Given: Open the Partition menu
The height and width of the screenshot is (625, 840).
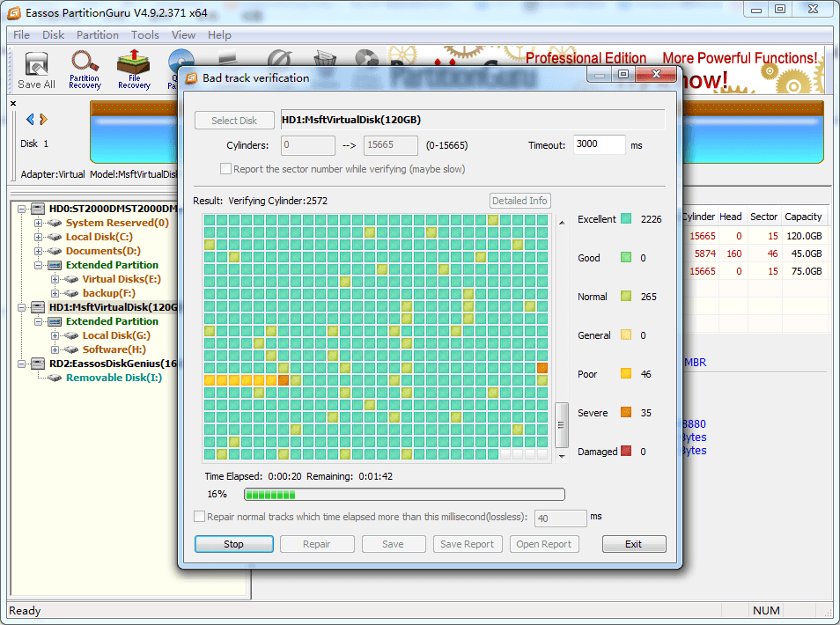Looking at the screenshot, I should point(98,35).
